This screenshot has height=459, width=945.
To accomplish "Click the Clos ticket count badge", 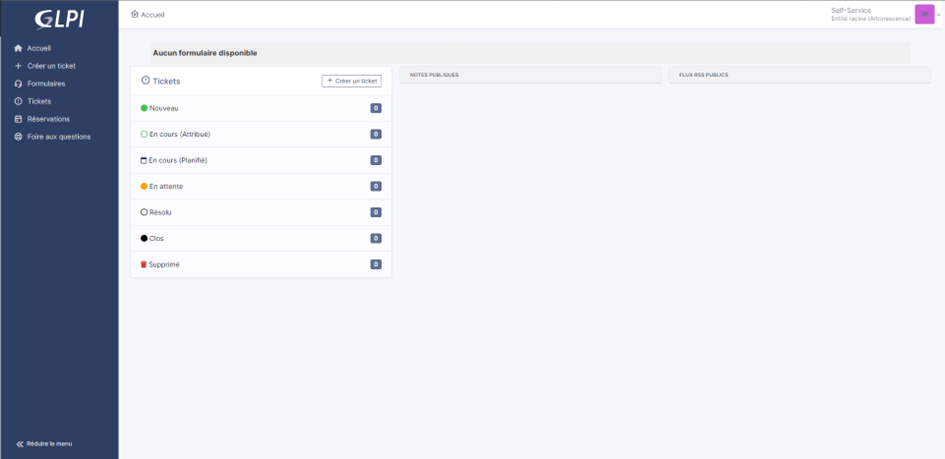I will [376, 238].
